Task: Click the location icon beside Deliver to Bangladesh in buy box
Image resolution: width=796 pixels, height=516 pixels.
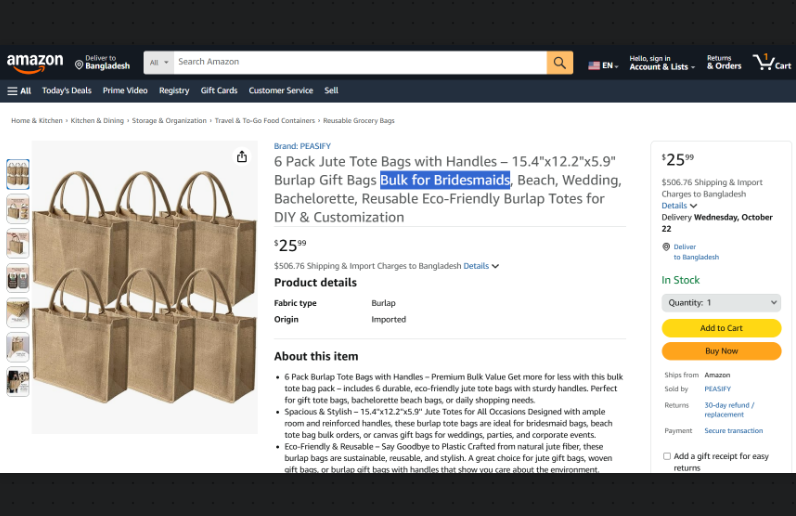Action: pyautogui.click(x=666, y=247)
